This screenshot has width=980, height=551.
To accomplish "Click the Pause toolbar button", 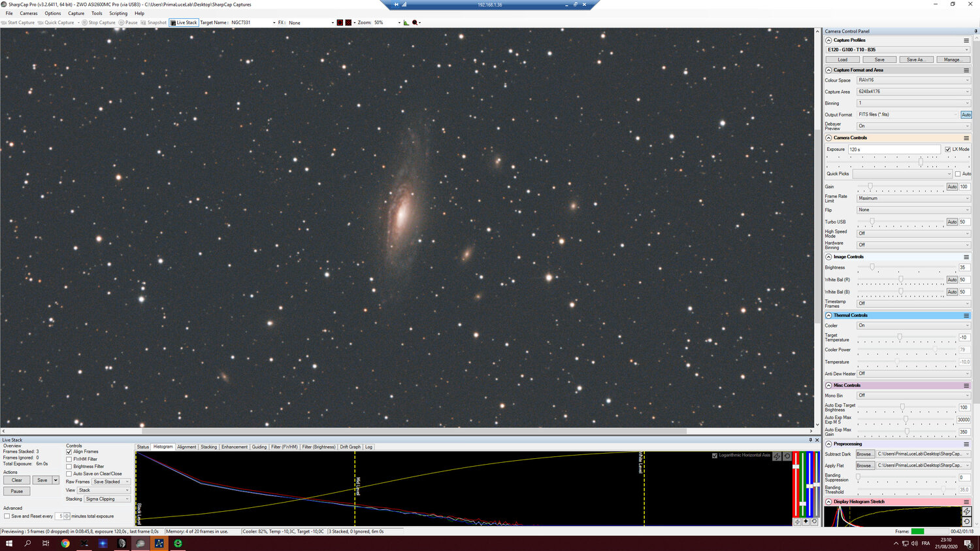I will pos(128,22).
